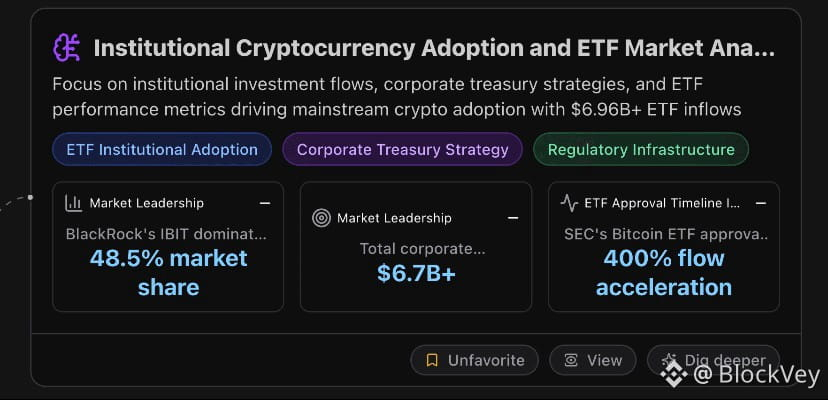The height and width of the screenshot is (400, 828).
Task: Click the pulse icon on ETF Approval card
Action: click(569, 203)
